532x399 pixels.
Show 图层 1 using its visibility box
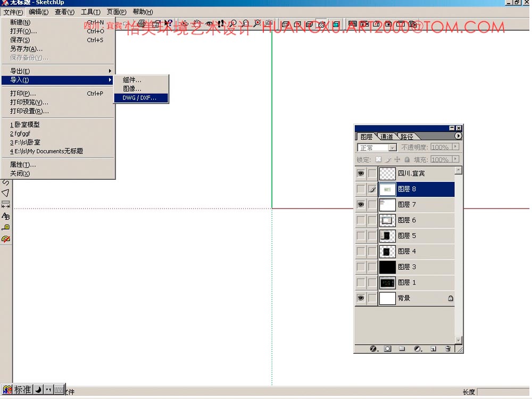pos(361,282)
